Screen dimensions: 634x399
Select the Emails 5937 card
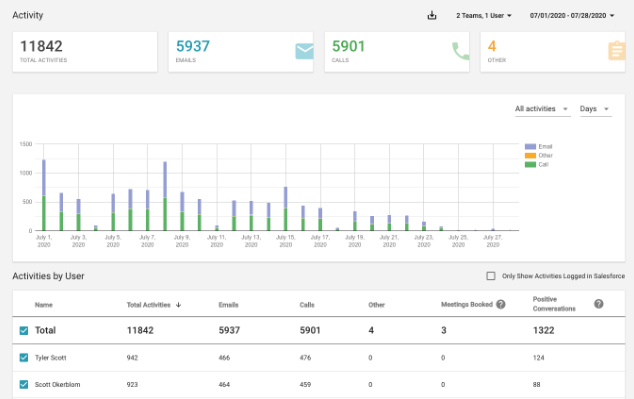[x=241, y=52]
